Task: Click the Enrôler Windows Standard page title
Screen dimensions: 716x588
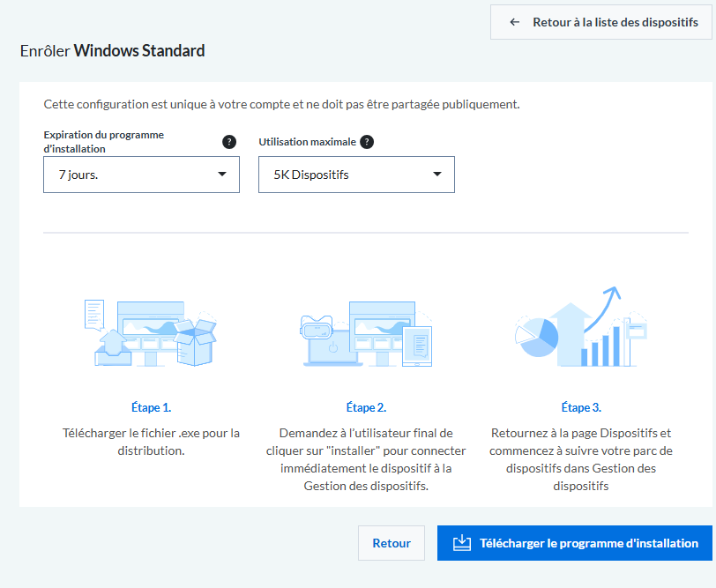Action: click(x=112, y=50)
